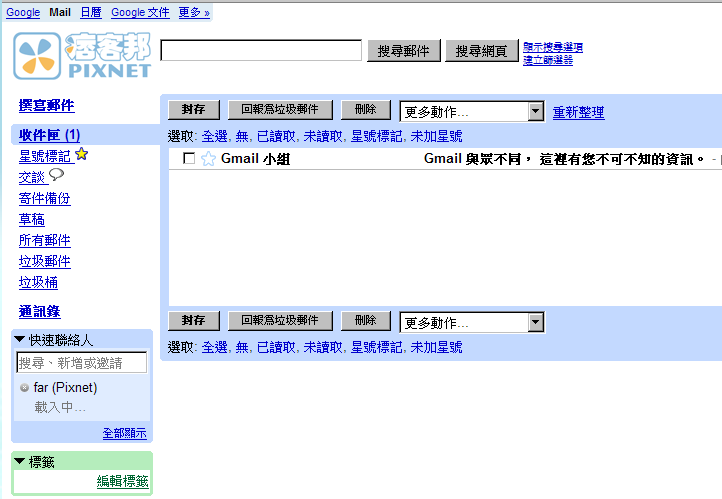The height and width of the screenshot is (499, 722).
Task: Click the top 回報為垃圾郵件 button
Action: (x=280, y=110)
